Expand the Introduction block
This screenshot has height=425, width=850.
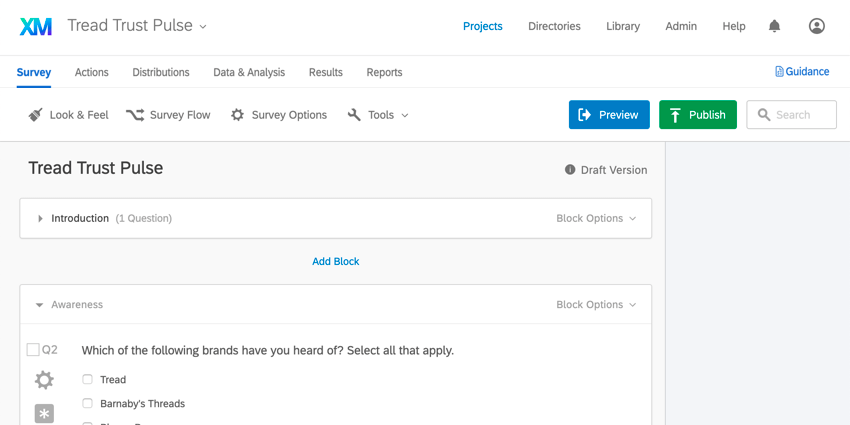tap(40, 218)
